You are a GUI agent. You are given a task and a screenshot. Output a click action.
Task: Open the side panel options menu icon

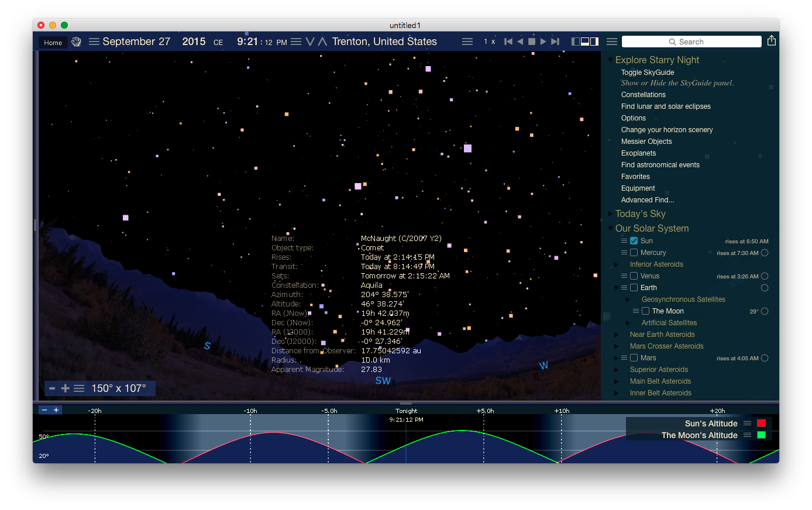click(x=612, y=42)
